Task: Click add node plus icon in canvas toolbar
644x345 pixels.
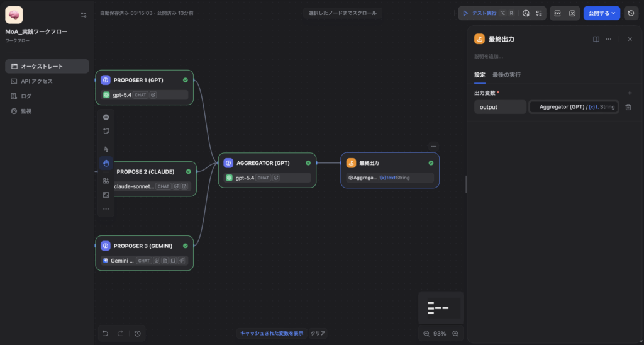Action: (106, 117)
